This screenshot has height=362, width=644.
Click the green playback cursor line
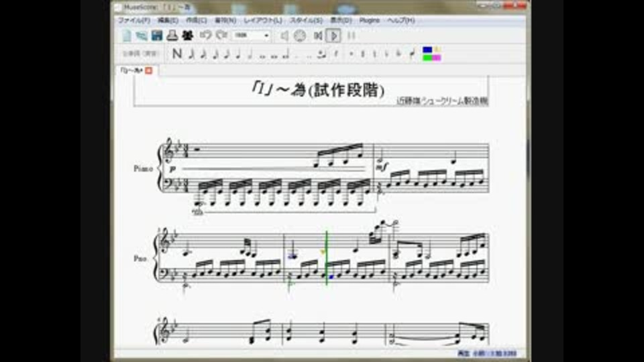click(327, 257)
